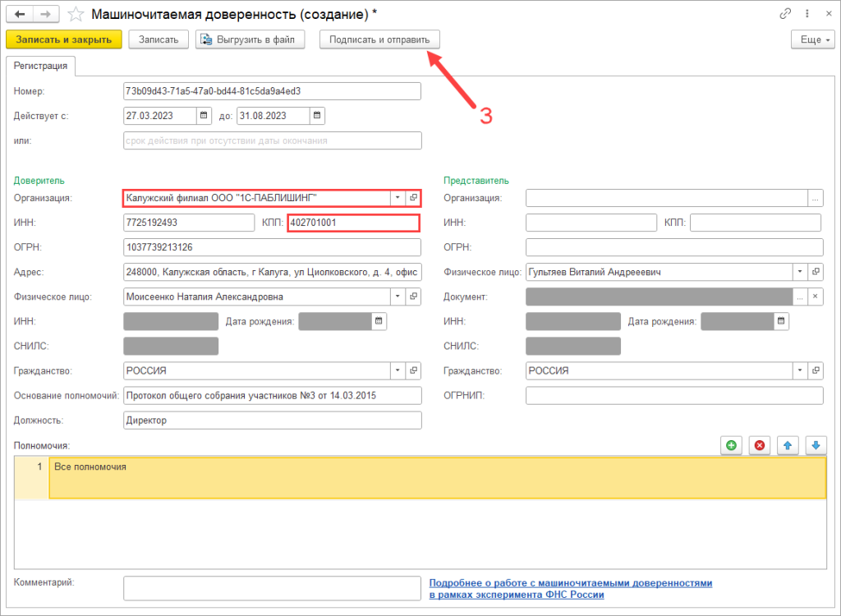
Task: Expand Доверитель Гражданство dropdown
Action: (398, 370)
